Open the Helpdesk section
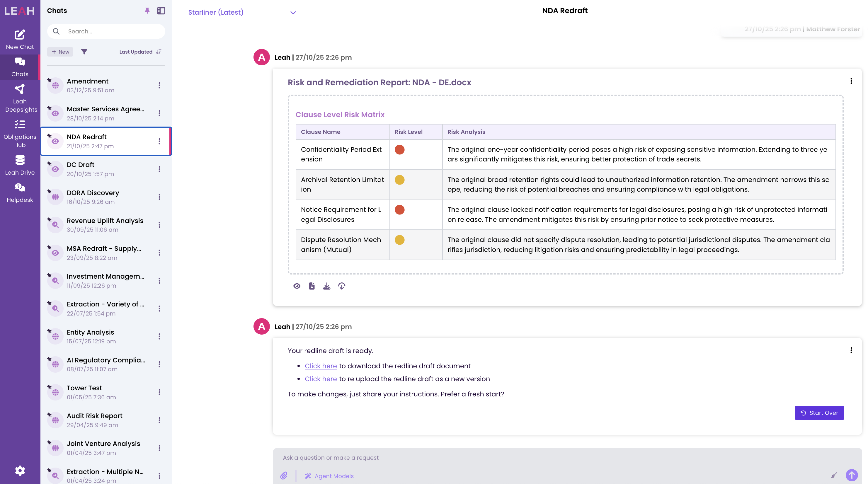Image resolution: width=868 pixels, height=484 pixels. coord(20,193)
